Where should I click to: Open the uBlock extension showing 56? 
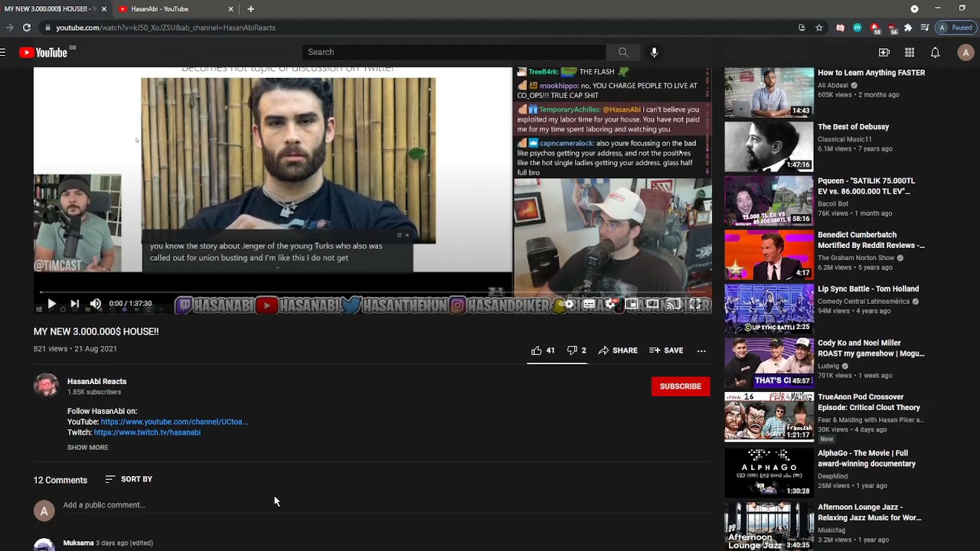pos(892,29)
